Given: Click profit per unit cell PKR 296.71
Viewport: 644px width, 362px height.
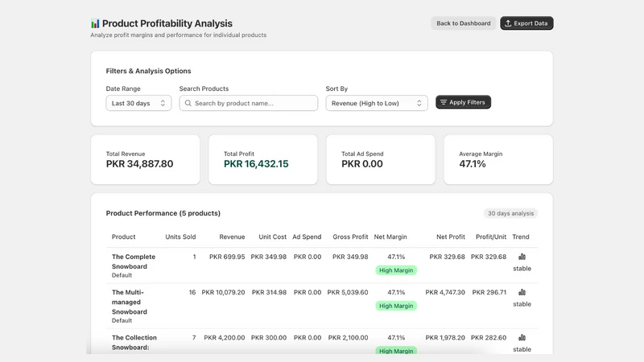Looking at the screenshot, I should [489, 292].
